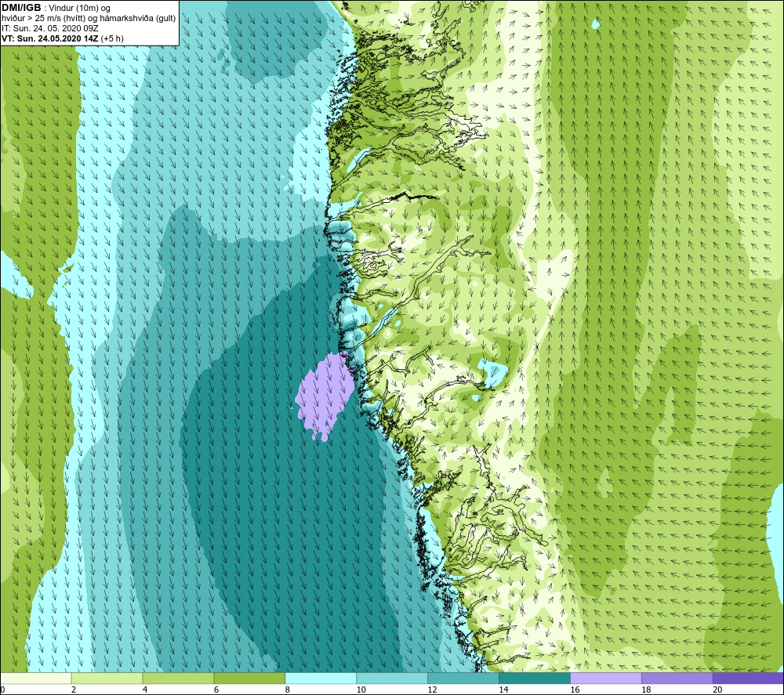Click the 2–4 m/s light green legend swatch
This screenshot has height=695, width=784.
pos(107,679)
